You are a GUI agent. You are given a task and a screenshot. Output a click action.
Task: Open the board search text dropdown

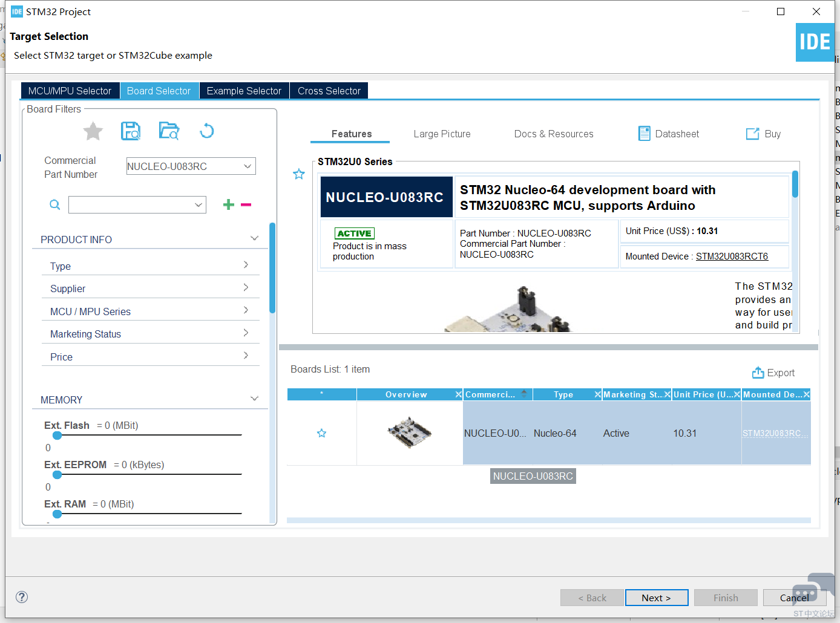[199, 204]
